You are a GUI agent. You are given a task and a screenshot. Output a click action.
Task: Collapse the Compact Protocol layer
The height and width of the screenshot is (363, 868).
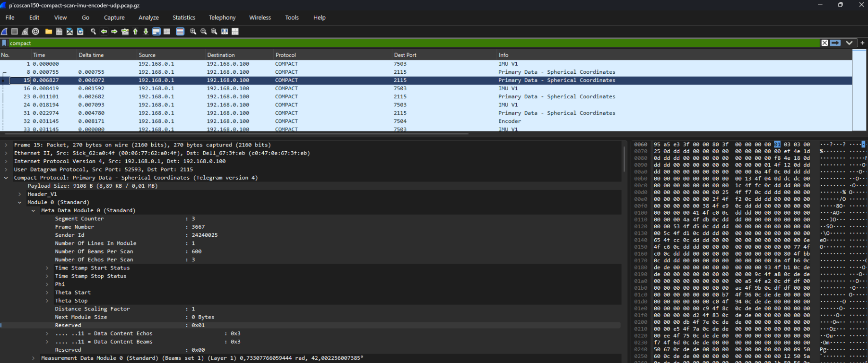[x=6, y=178]
